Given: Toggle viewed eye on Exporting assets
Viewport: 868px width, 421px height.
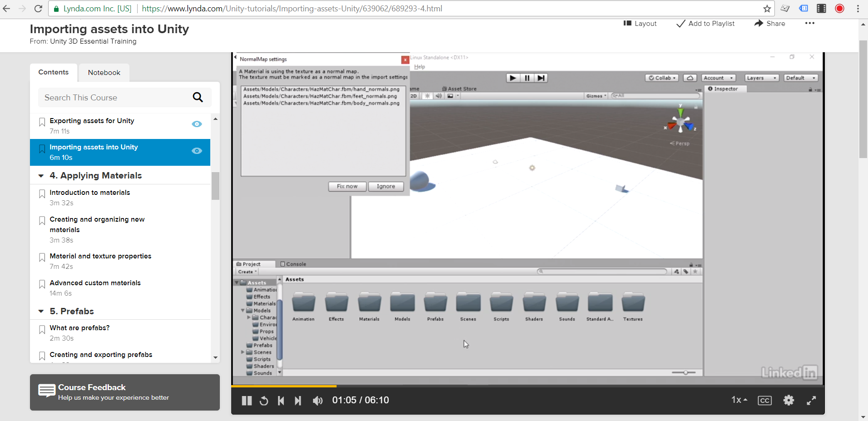Looking at the screenshot, I should (x=197, y=124).
